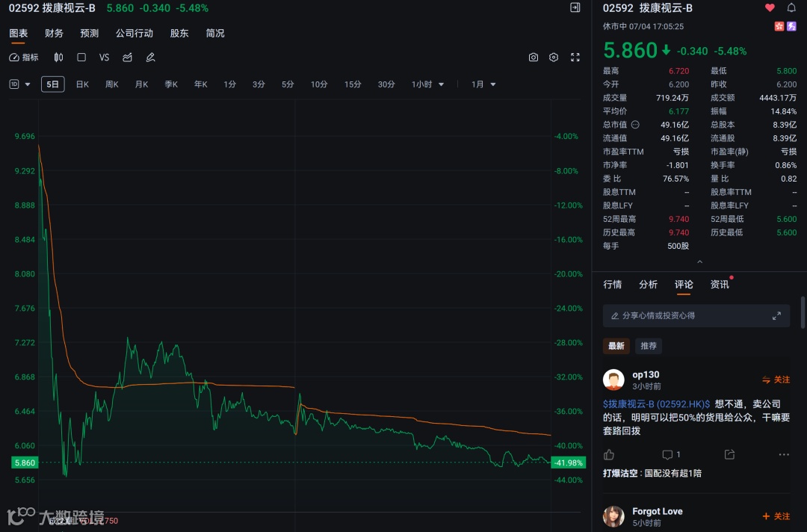The height and width of the screenshot is (532, 807).
Task: Select the 15分 timeframe
Action: coord(353,84)
